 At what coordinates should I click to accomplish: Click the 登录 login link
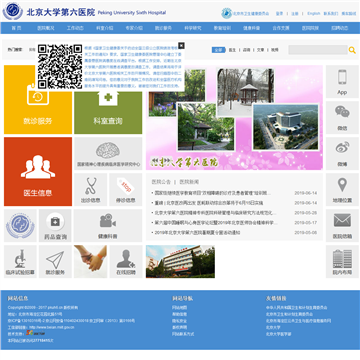[279, 14]
